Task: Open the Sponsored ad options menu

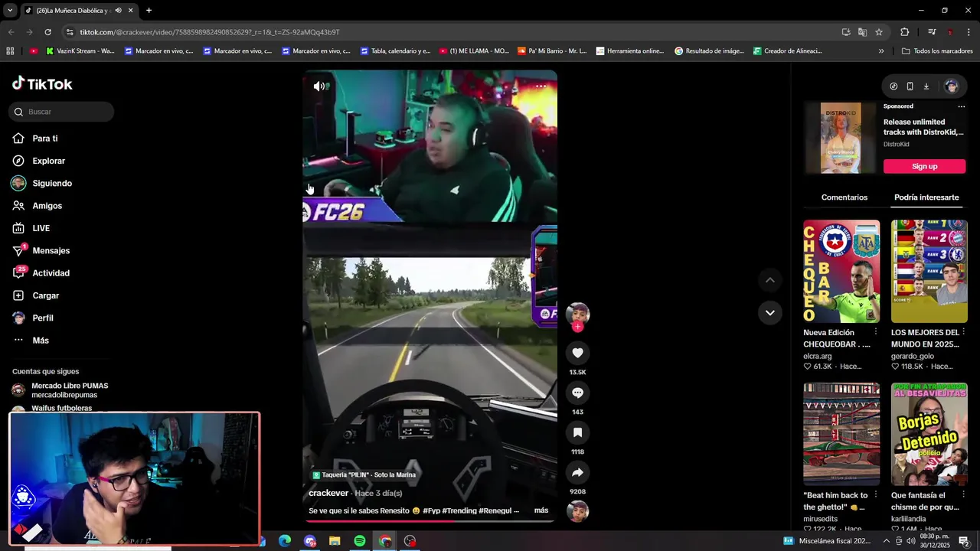Action: pos(962,106)
